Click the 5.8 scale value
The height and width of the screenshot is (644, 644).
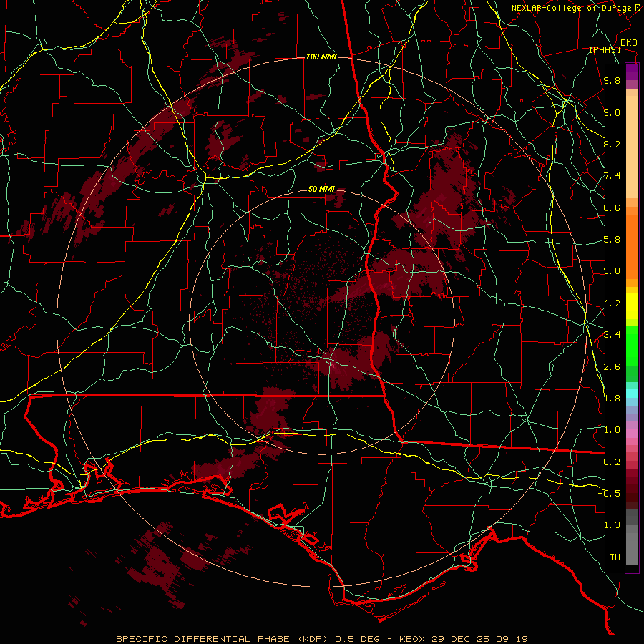pyautogui.click(x=612, y=240)
